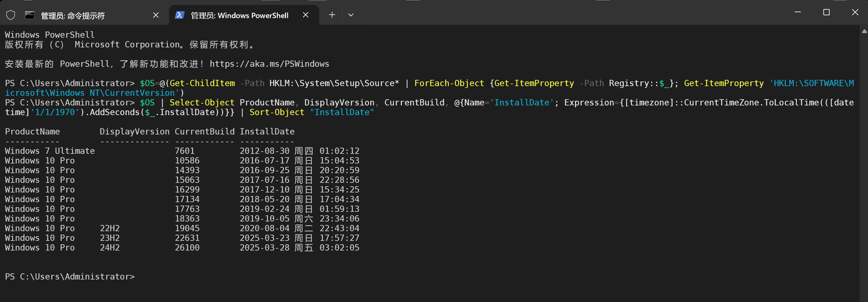Click install date 2017-07-16
Image resolution: width=868 pixels, height=302 pixels.
264,180
